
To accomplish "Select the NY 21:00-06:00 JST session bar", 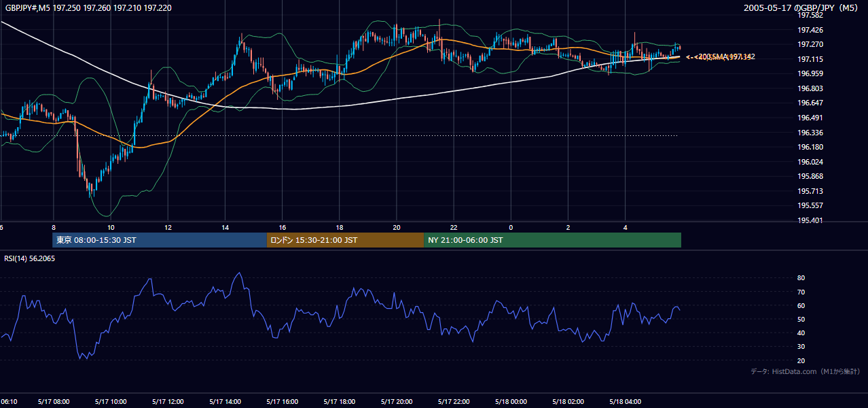I will pos(552,240).
